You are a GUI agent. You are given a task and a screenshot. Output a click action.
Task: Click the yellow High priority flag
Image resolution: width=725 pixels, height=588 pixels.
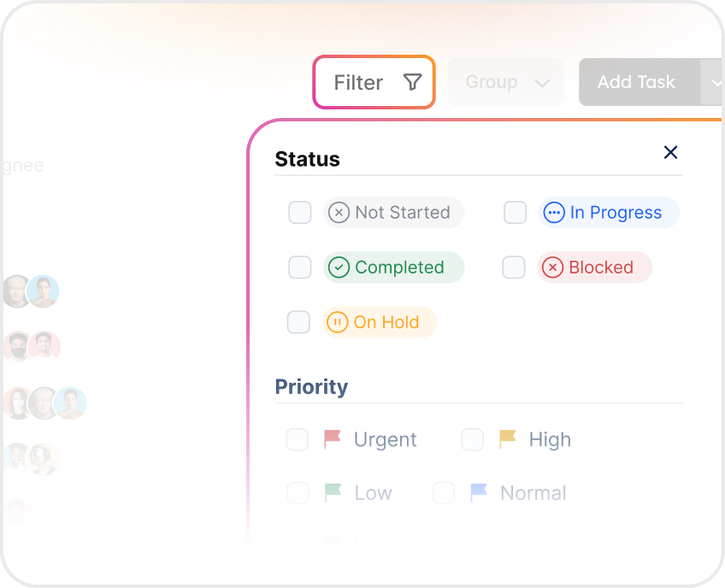[x=508, y=439]
